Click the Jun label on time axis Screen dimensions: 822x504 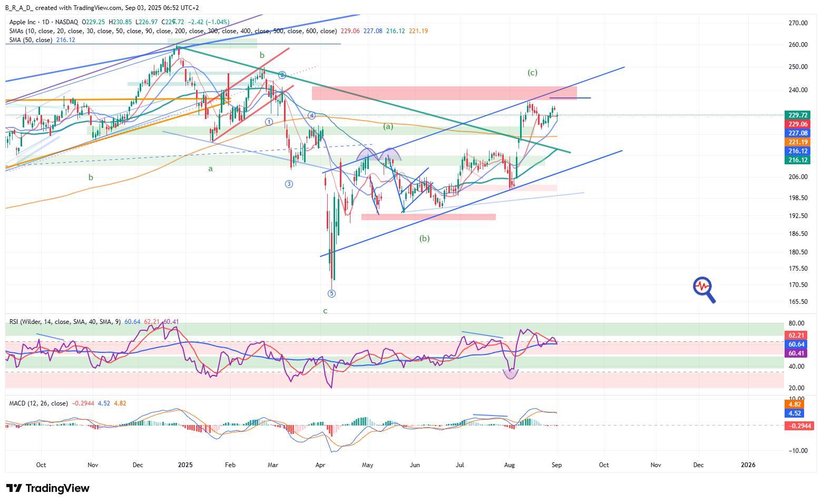point(415,465)
